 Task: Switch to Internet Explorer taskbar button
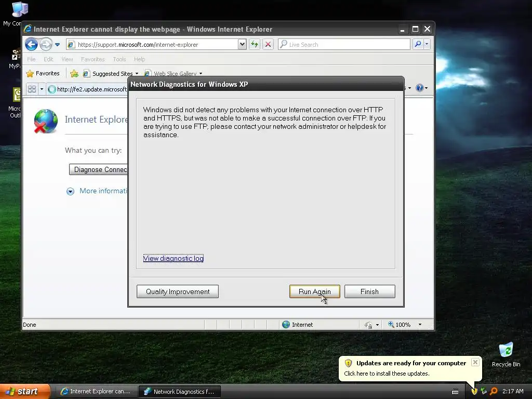pos(96,392)
